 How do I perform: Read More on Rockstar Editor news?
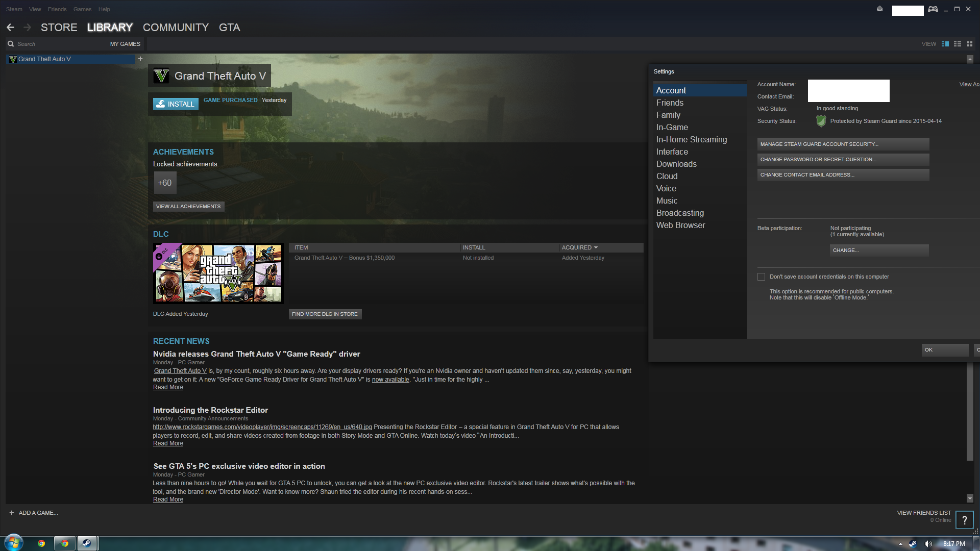click(168, 444)
